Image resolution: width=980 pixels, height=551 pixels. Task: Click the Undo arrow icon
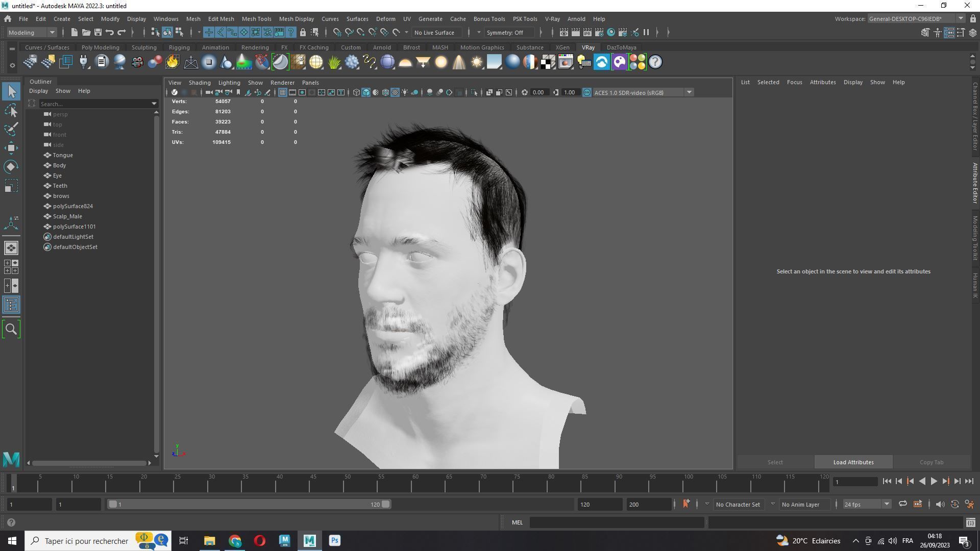[x=109, y=33]
